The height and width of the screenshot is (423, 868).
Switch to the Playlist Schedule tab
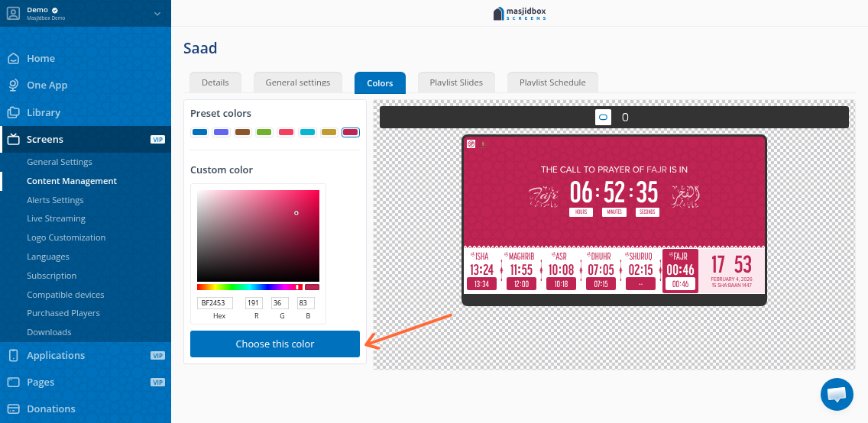pos(552,82)
